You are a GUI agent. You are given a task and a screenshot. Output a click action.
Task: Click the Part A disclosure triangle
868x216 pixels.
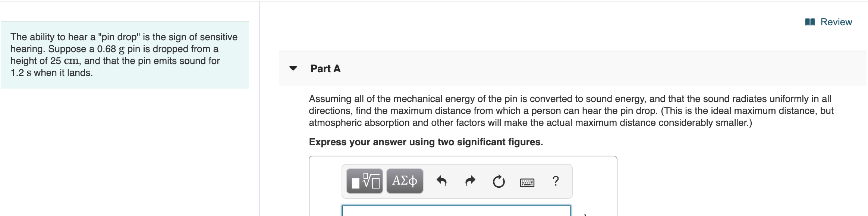click(x=294, y=69)
